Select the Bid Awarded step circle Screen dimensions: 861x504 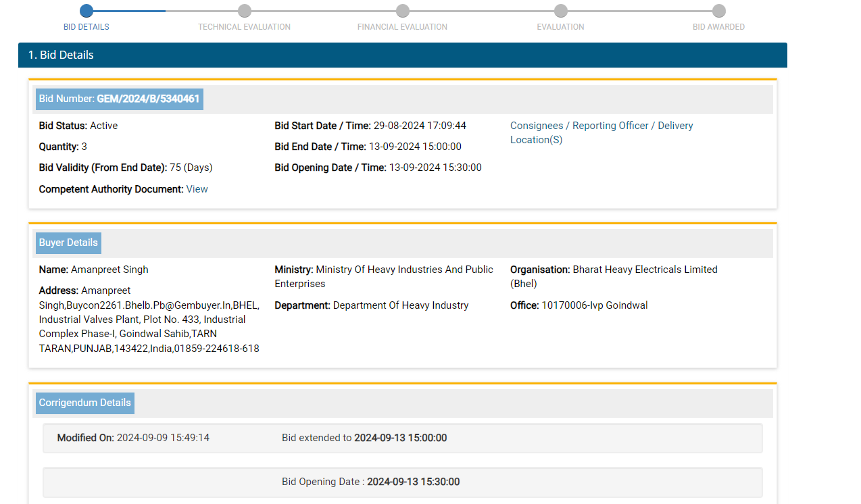pyautogui.click(x=719, y=11)
